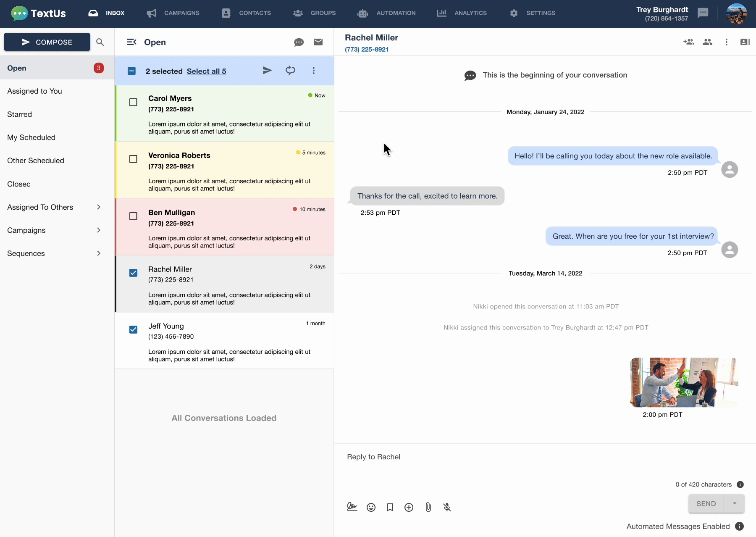Click the add participant icon in conversation header

tap(688, 42)
